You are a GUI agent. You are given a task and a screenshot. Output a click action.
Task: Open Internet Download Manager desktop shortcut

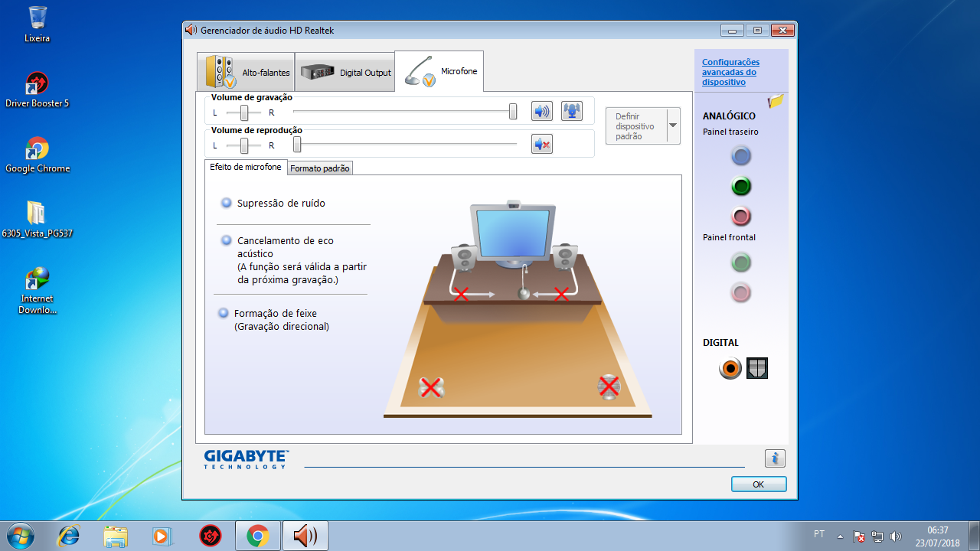coord(37,291)
